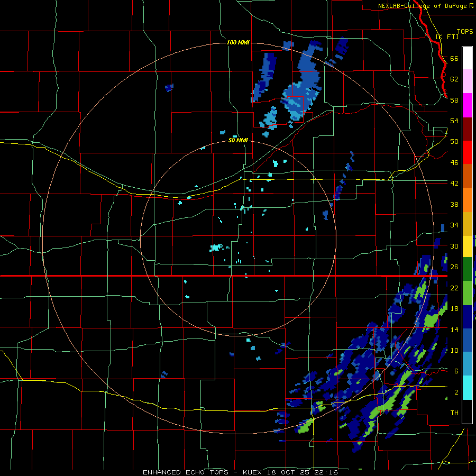Image resolution: width=476 pixels, height=476 pixels.
Task: Click the magenta legend color segment
Action: pyautogui.click(x=467, y=105)
